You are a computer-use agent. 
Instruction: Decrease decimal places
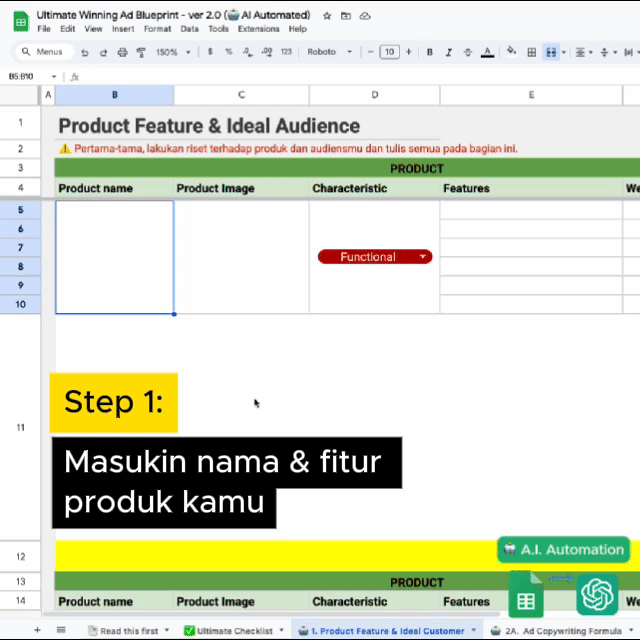tap(247, 52)
